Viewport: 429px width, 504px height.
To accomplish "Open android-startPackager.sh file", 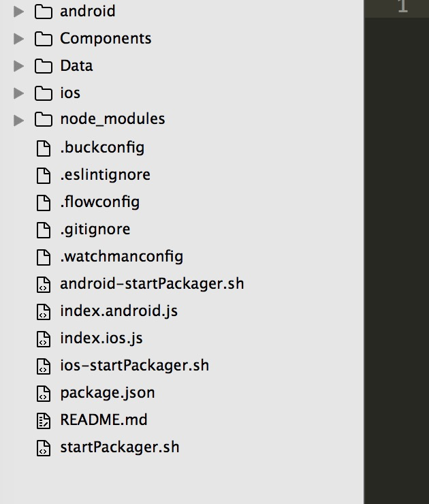I will [x=151, y=284].
